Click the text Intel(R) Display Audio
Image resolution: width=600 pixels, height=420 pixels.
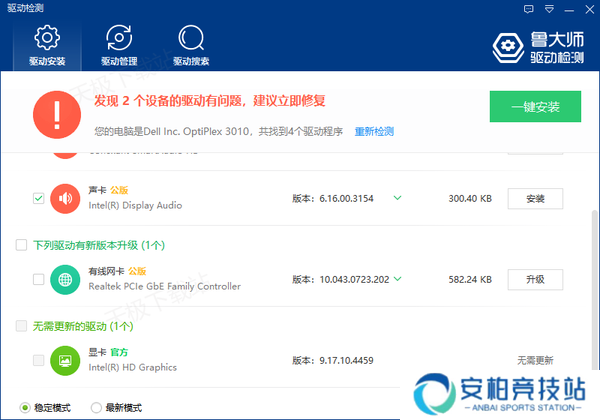(135, 205)
